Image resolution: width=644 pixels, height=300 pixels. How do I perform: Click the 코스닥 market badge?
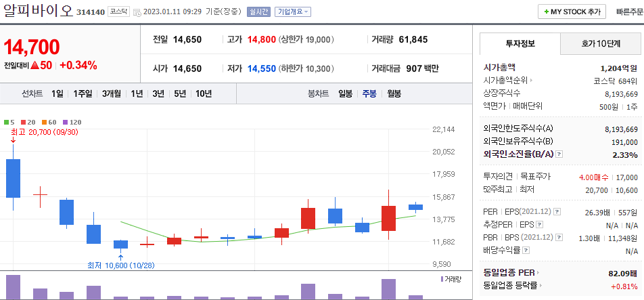coord(118,12)
